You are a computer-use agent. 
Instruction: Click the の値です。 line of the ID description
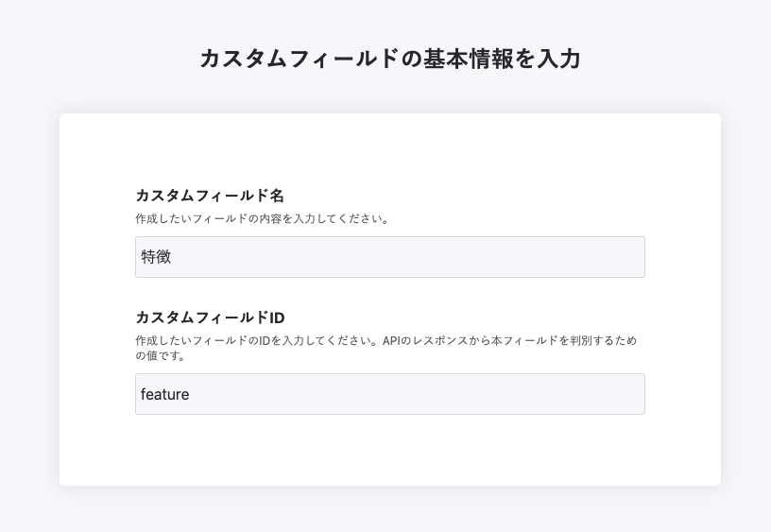pyautogui.click(x=160, y=356)
